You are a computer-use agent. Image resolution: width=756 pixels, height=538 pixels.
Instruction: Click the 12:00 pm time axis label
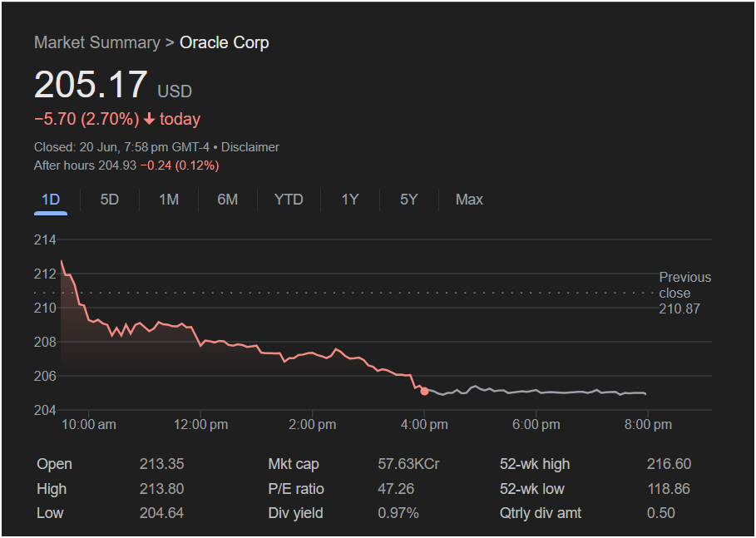pyautogui.click(x=200, y=424)
